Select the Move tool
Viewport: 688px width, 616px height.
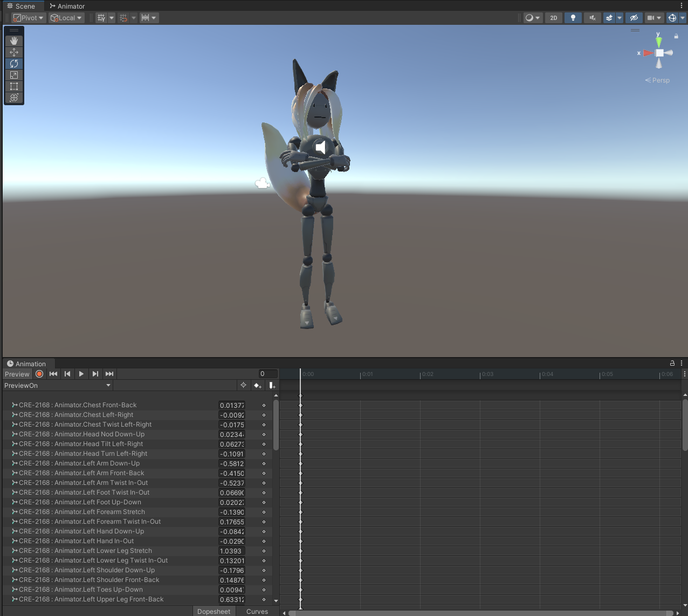(x=14, y=52)
